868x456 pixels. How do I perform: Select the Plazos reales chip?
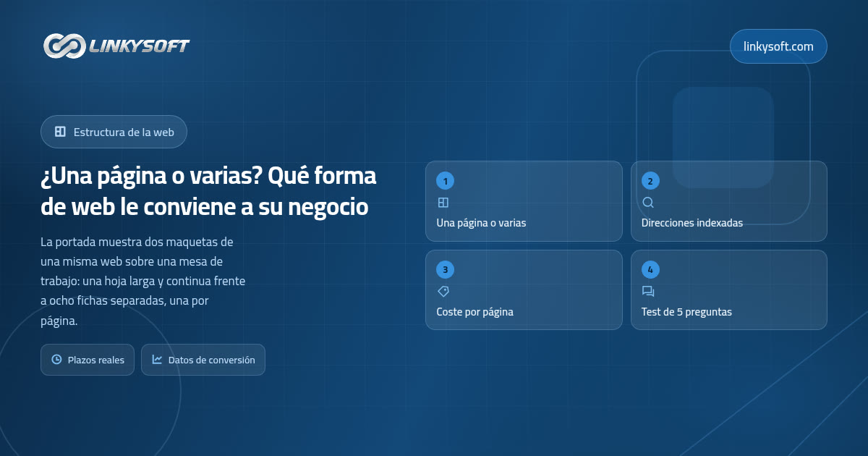(x=88, y=360)
